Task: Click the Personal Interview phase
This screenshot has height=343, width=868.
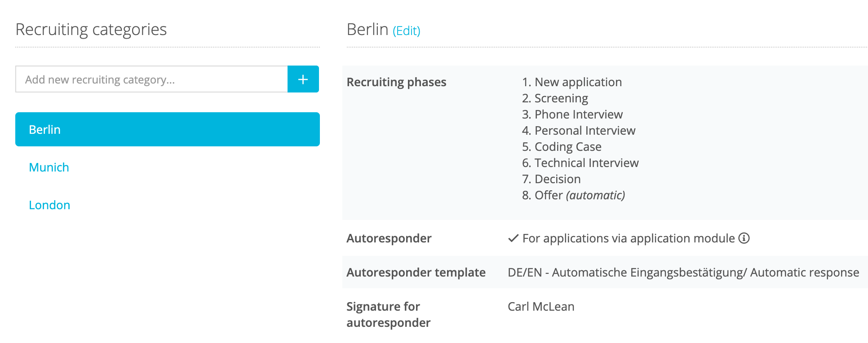Action: [x=579, y=131]
